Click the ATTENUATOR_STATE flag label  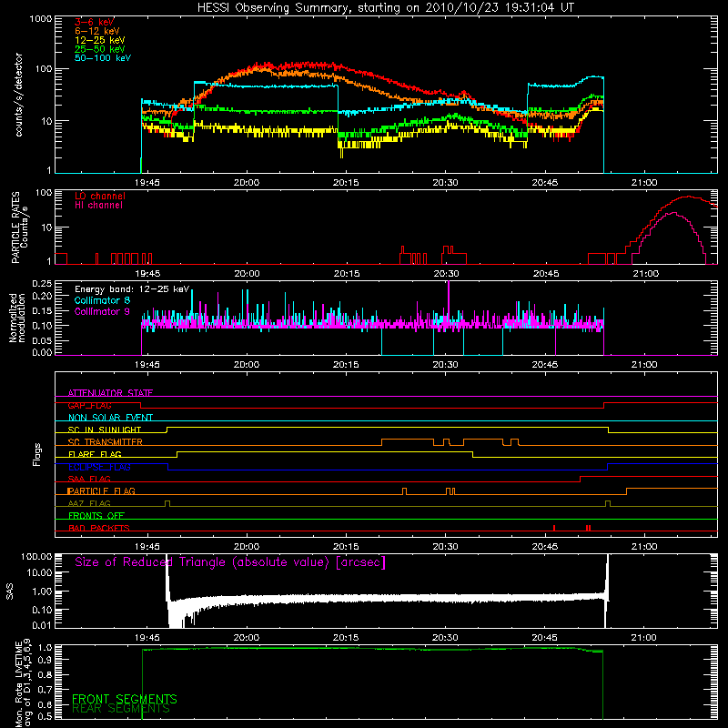(110, 393)
